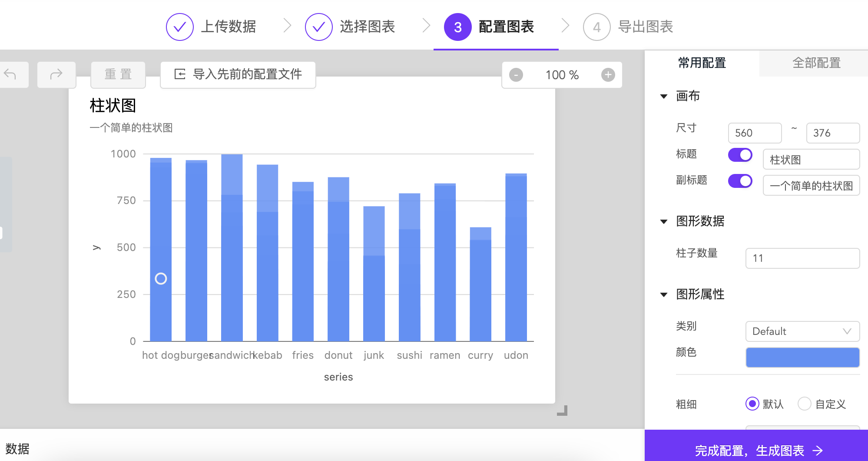Click the canvas resize corner handle
868x461 pixels.
(x=563, y=411)
